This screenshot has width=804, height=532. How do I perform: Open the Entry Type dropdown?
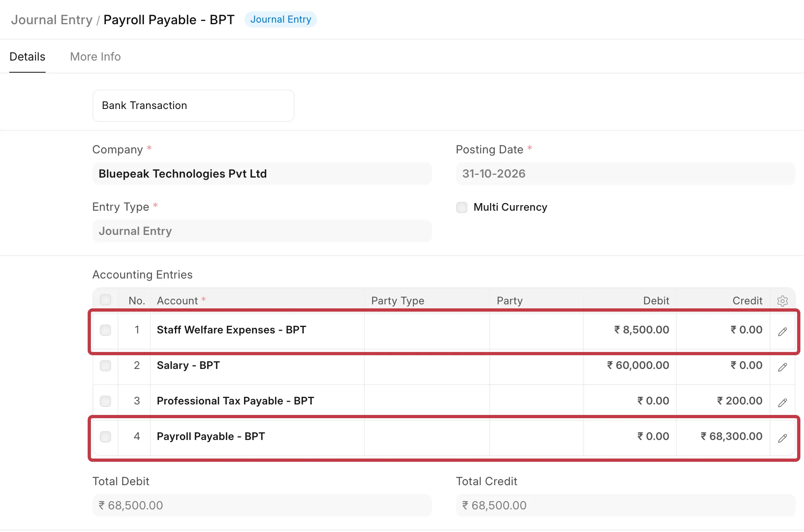coord(262,231)
